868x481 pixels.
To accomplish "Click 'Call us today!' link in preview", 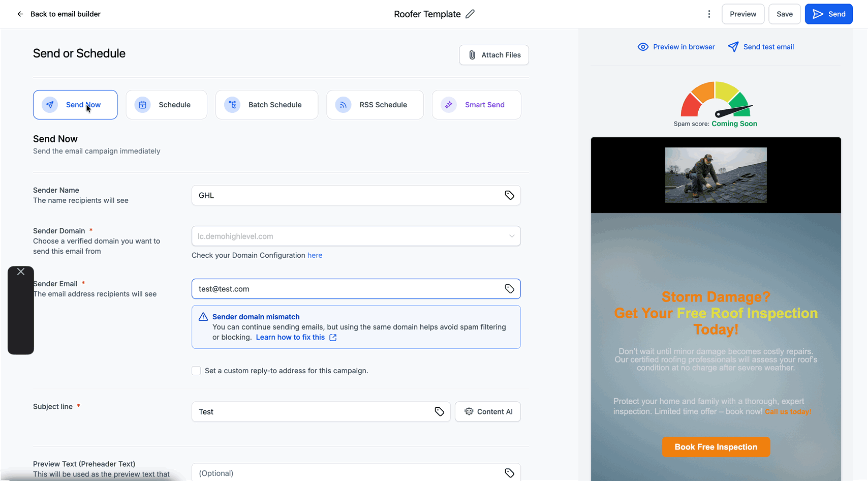I will [788, 412].
